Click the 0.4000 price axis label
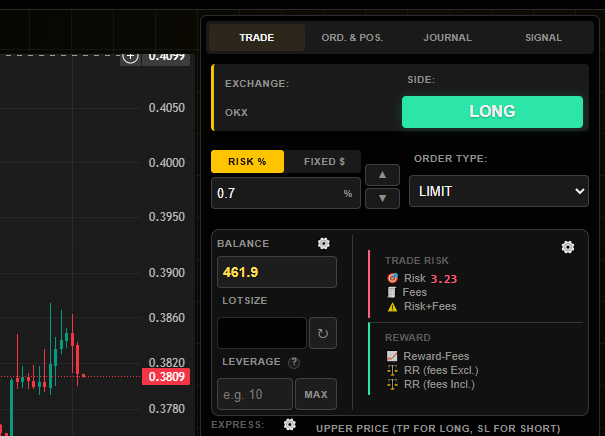 [x=167, y=162]
